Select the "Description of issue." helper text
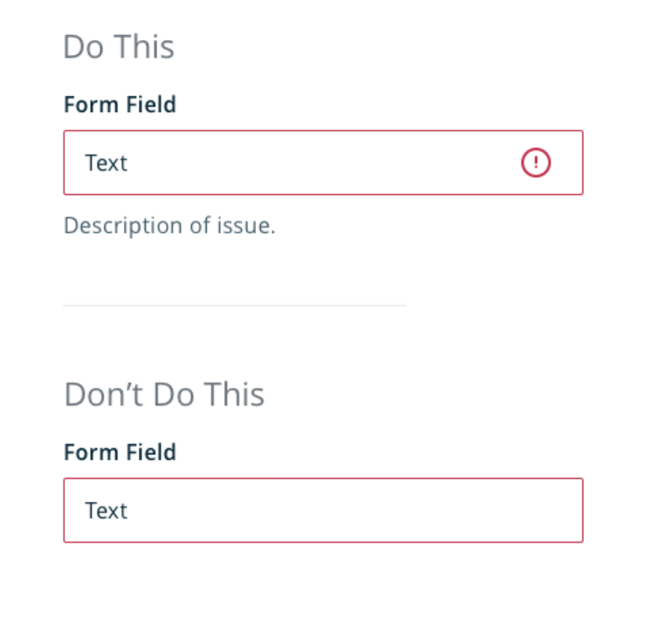This screenshot has width=653, height=644. tap(169, 226)
